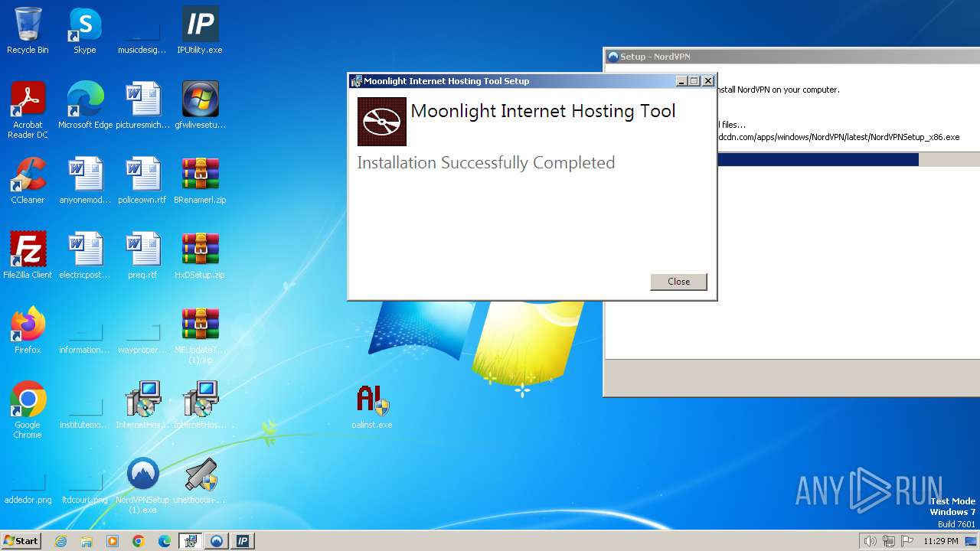This screenshot has height=551, width=980.
Task: Select the Microsoft Edge desktop shortcut
Action: [85, 106]
